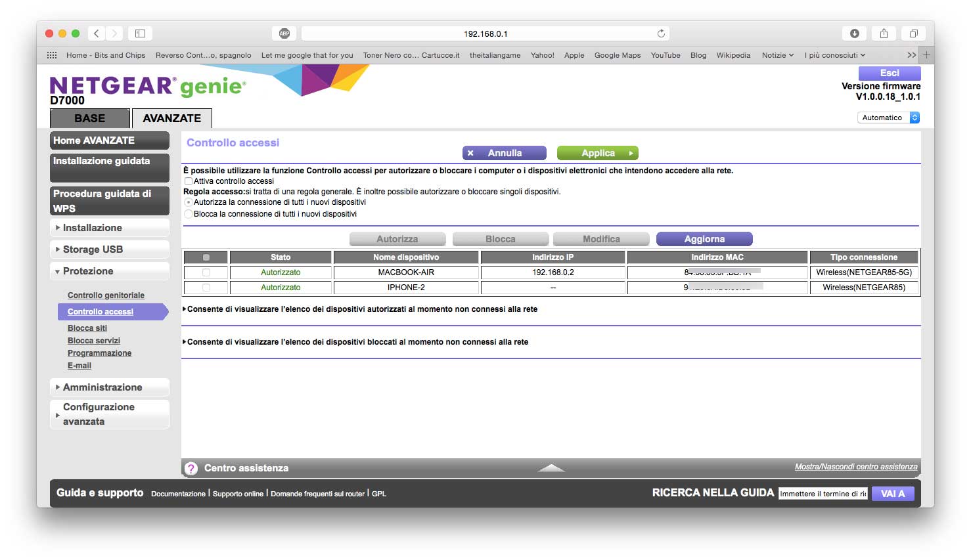The height and width of the screenshot is (560, 971).
Task: Open Controllo genitoriale page
Action: [106, 295]
